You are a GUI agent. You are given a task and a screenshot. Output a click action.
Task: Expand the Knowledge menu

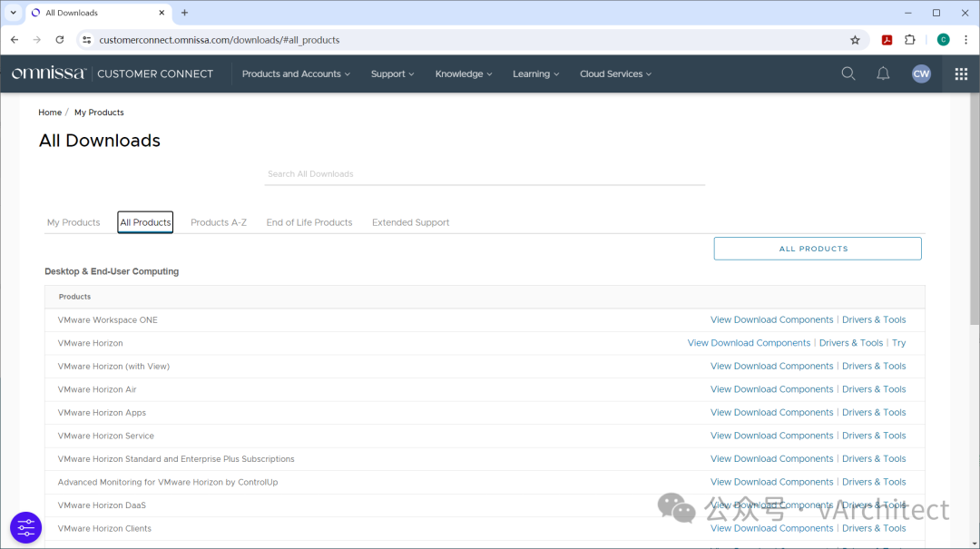[x=464, y=74]
